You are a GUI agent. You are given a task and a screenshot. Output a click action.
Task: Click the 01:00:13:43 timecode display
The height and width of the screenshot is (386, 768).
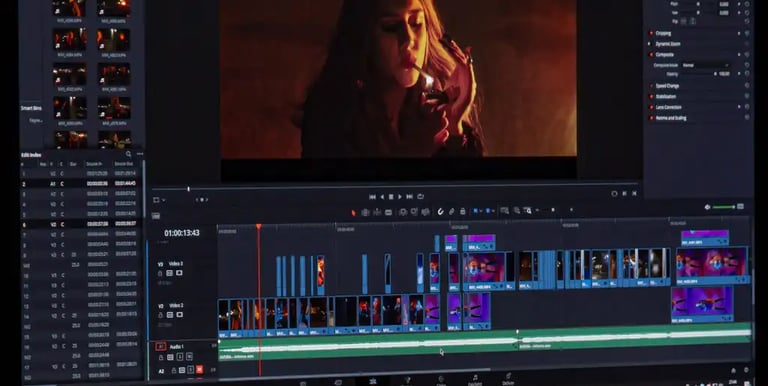click(182, 233)
